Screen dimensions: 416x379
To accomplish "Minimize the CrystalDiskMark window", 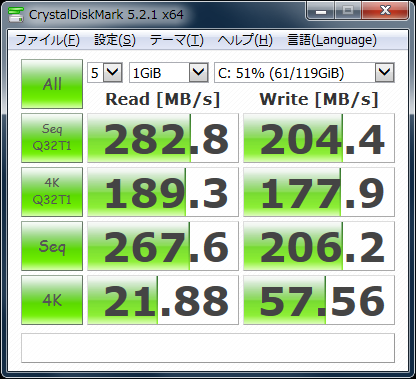I will 321,11.
